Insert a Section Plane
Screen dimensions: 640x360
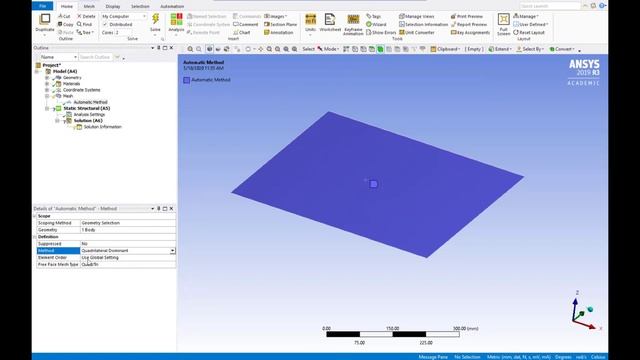pos(280,24)
